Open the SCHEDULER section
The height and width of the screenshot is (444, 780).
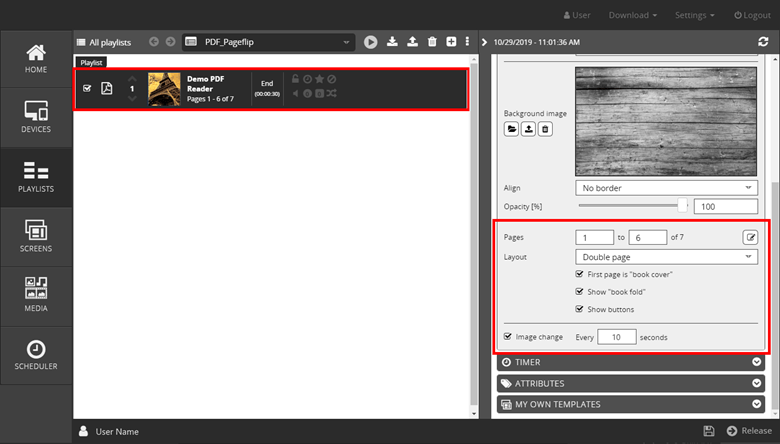click(36, 355)
